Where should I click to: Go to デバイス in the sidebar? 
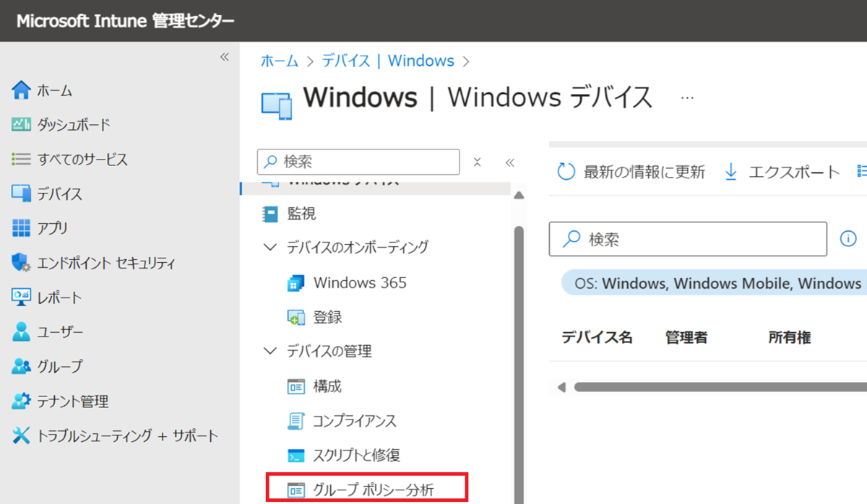(48, 194)
